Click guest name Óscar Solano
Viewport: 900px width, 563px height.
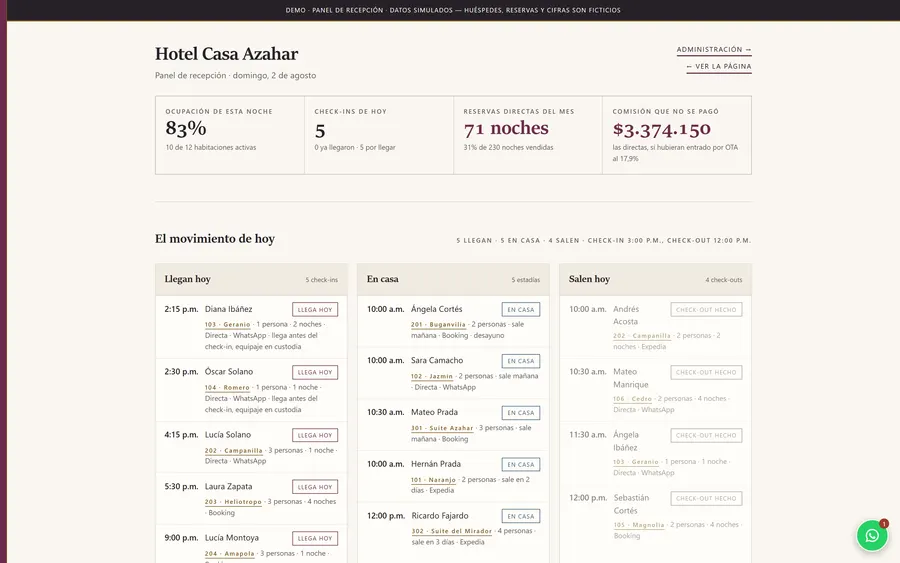click(x=229, y=372)
